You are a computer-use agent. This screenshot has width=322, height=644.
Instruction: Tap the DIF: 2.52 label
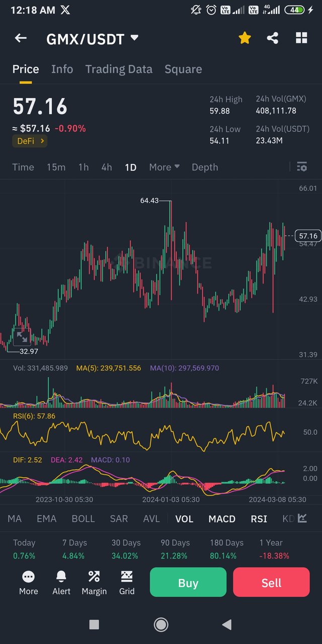coord(28,460)
